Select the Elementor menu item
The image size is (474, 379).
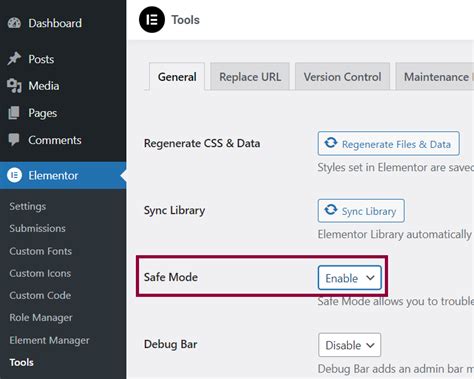coord(63,175)
